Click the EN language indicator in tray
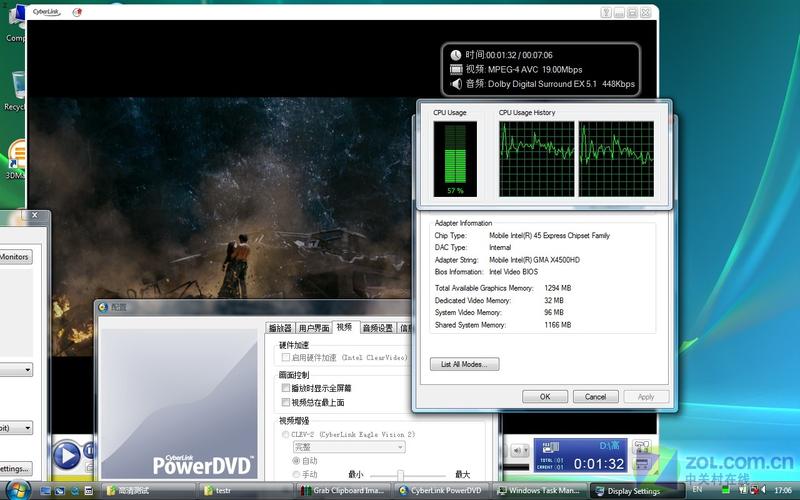 (x=697, y=490)
